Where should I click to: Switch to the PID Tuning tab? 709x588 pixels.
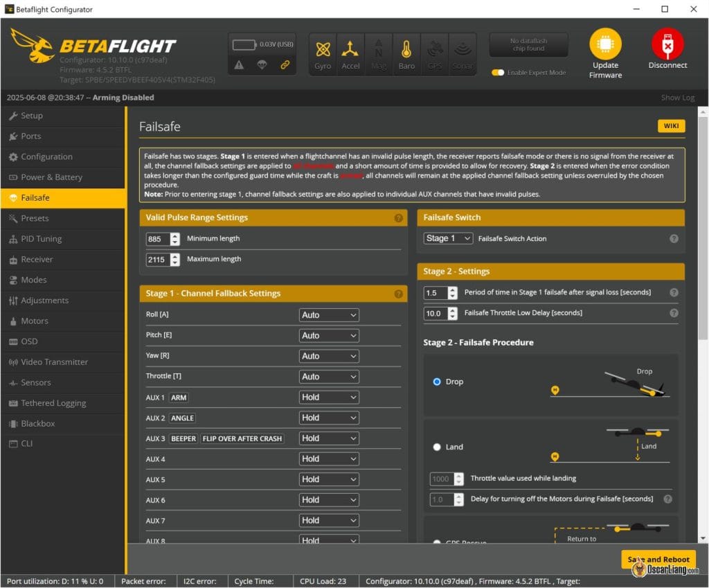tap(63, 239)
